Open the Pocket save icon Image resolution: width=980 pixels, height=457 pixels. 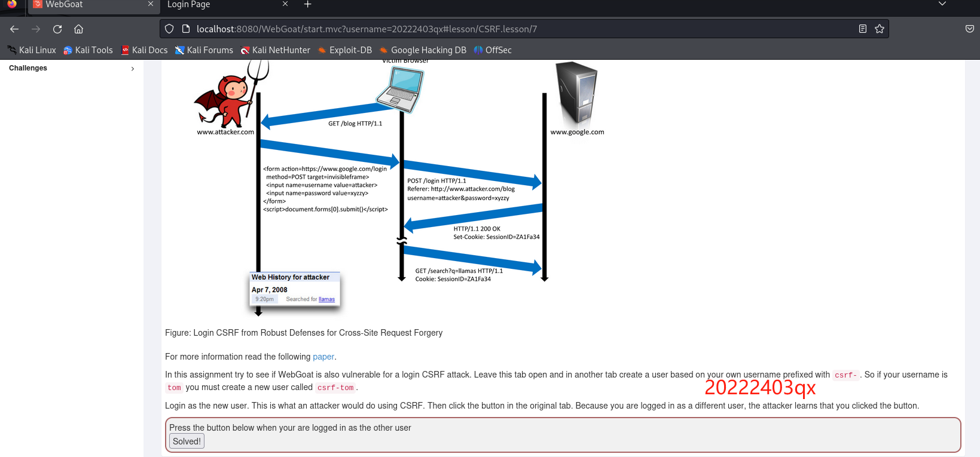tap(969, 29)
